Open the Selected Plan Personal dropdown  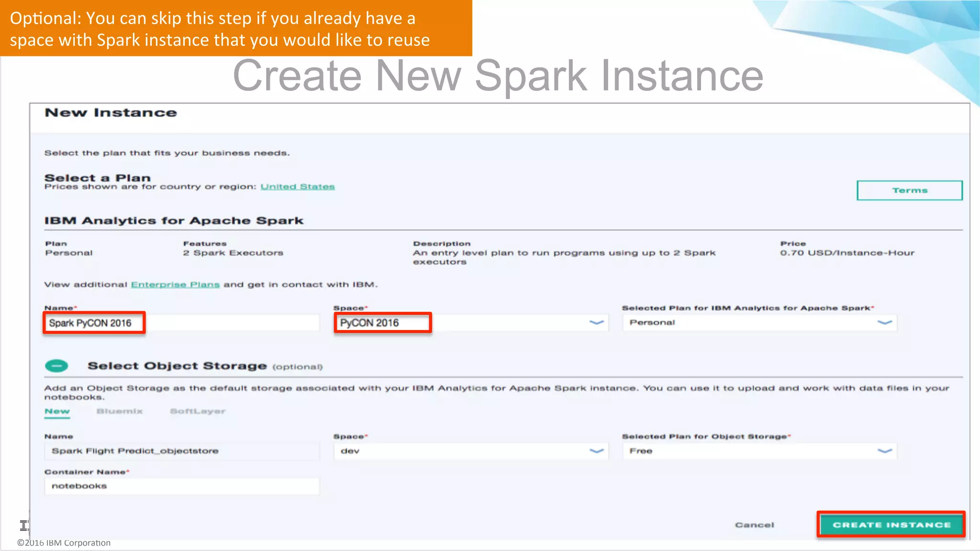coord(760,323)
